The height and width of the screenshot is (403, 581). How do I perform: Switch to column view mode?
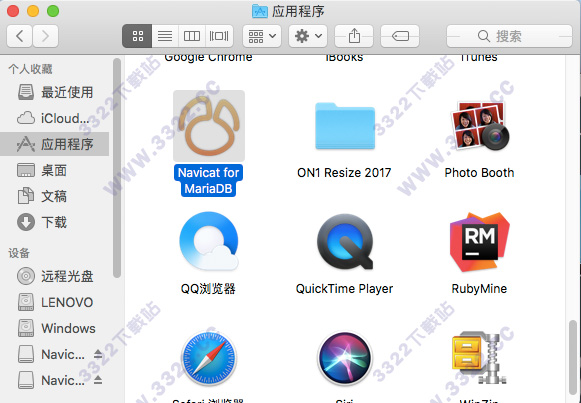coord(192,36)
